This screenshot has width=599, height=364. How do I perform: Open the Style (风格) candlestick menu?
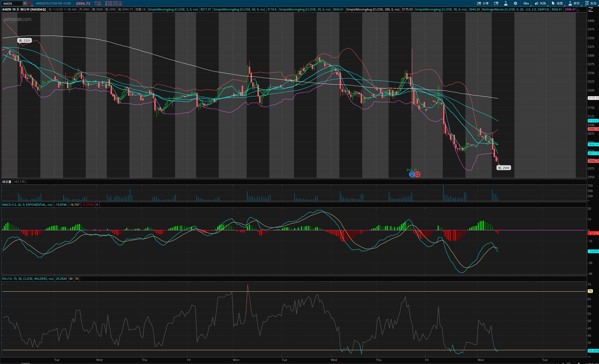pos(540,3)
